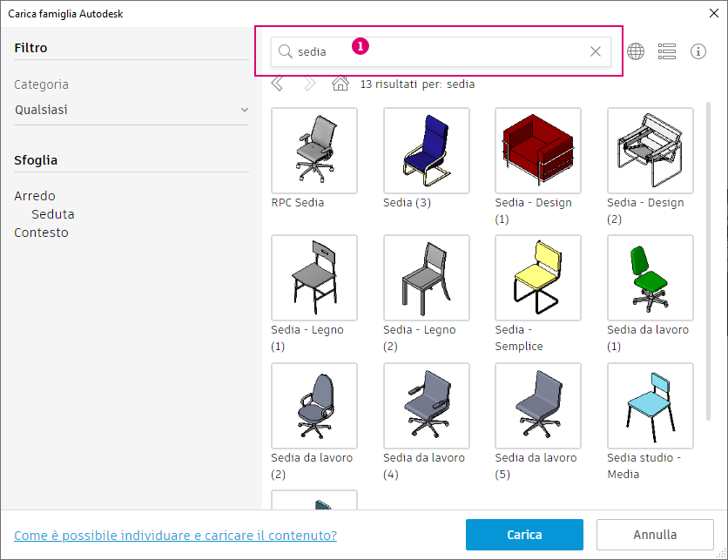
Task: Select the yellow Sedia - Semplice thumbnail
Action: coord(538,278)
